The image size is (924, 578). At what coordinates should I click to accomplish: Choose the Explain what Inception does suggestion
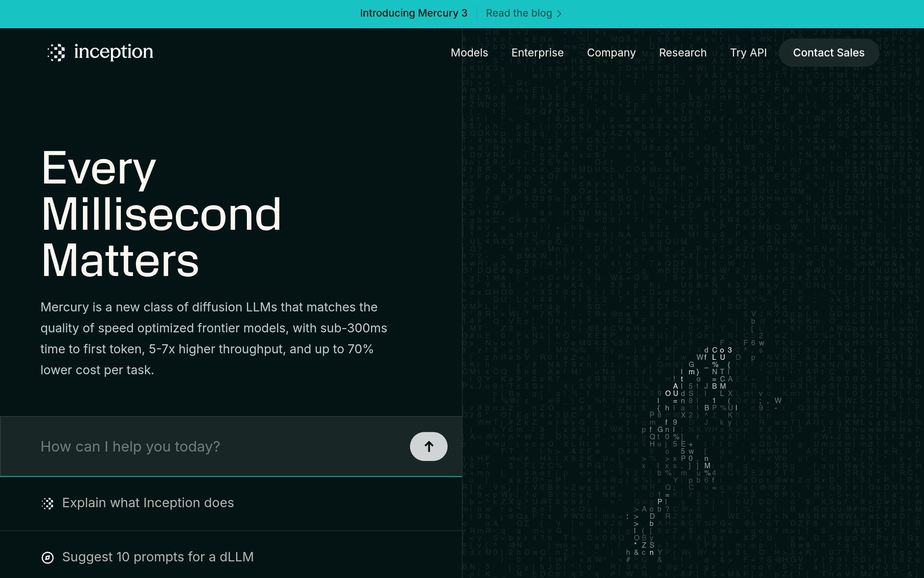pos(231,504)
